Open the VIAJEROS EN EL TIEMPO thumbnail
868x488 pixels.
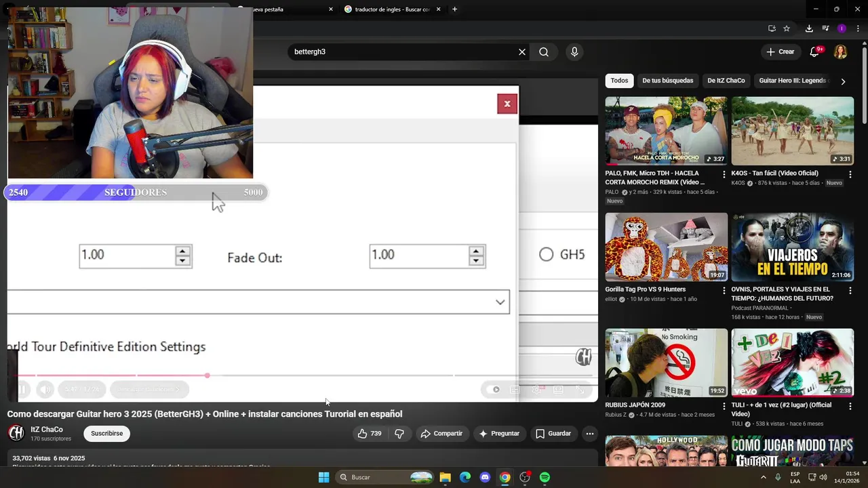793,247
